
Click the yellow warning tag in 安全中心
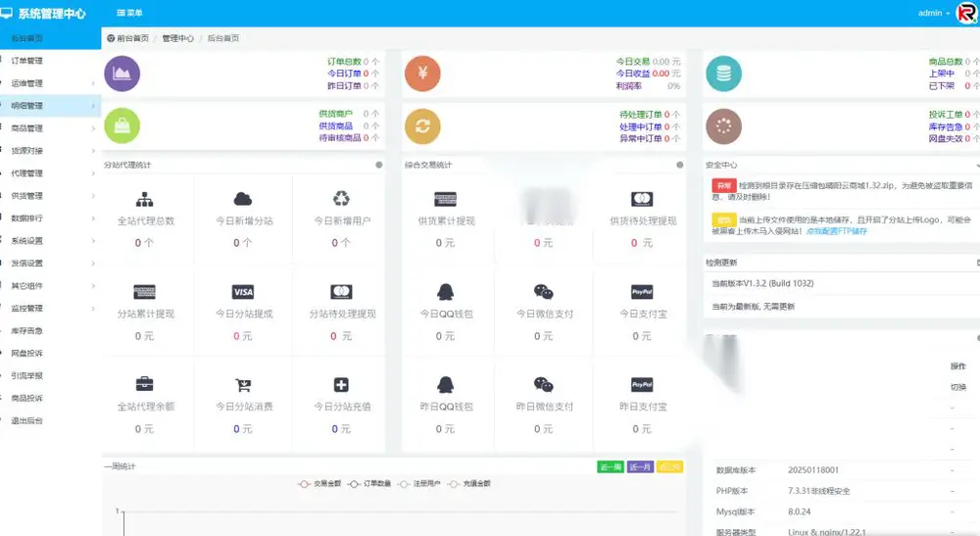coord(724,219)
